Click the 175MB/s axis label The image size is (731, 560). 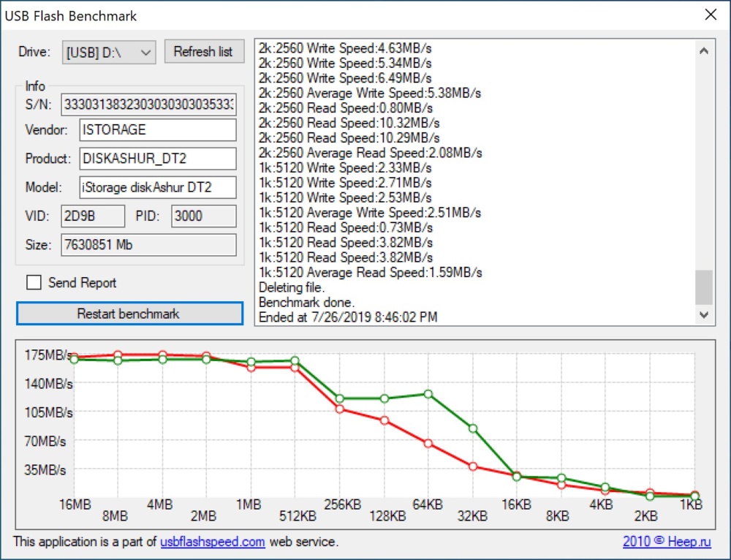pos(48,355)
